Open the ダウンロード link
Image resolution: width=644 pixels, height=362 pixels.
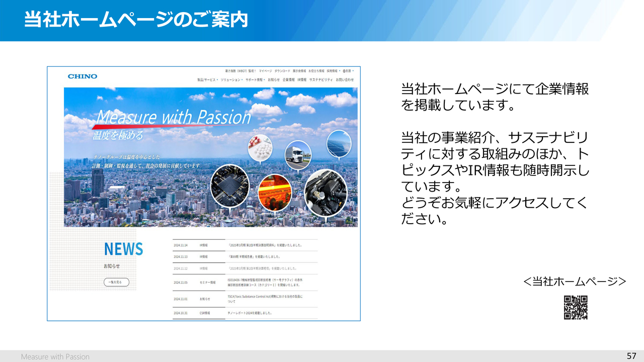282,71
